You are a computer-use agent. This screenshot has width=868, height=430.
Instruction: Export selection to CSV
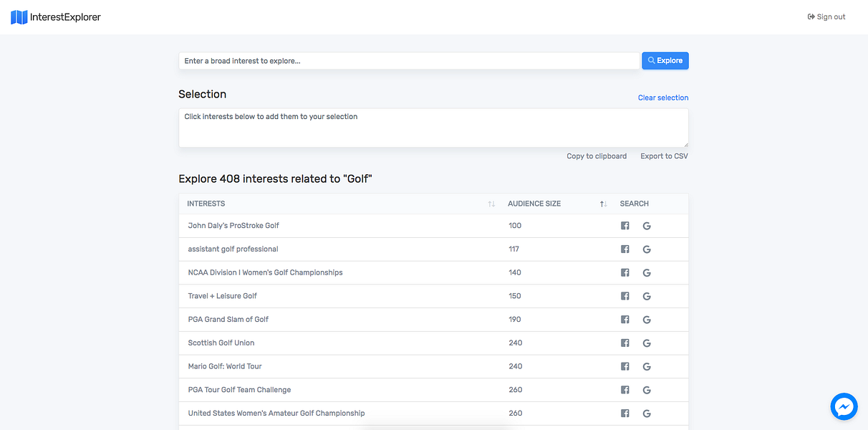click(x=664, y=156)
